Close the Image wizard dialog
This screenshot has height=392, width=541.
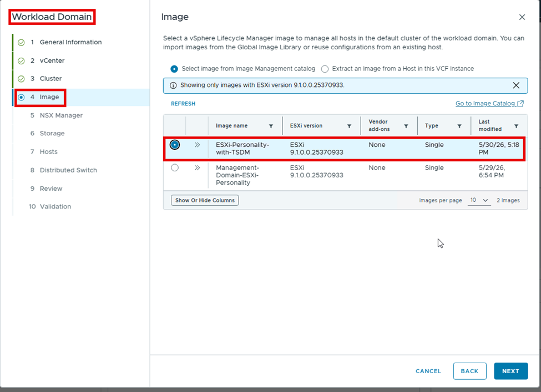(522, 17)
